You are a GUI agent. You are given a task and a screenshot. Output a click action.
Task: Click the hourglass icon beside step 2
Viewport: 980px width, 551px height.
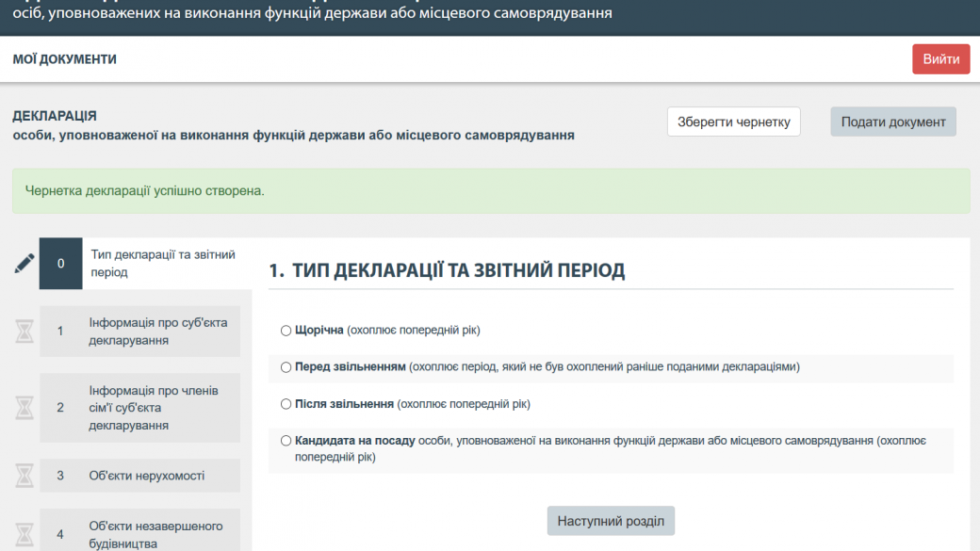24,408
